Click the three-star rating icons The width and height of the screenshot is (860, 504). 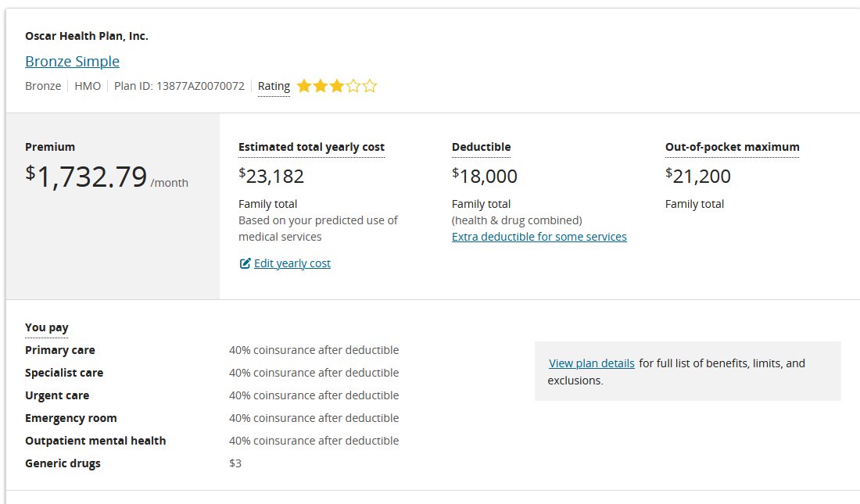tap(337, 86)
